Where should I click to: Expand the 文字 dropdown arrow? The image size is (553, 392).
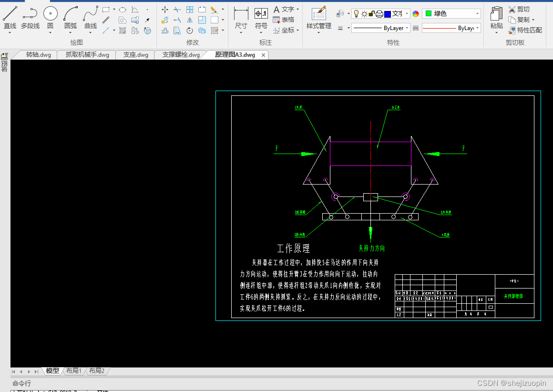point(298,9)
